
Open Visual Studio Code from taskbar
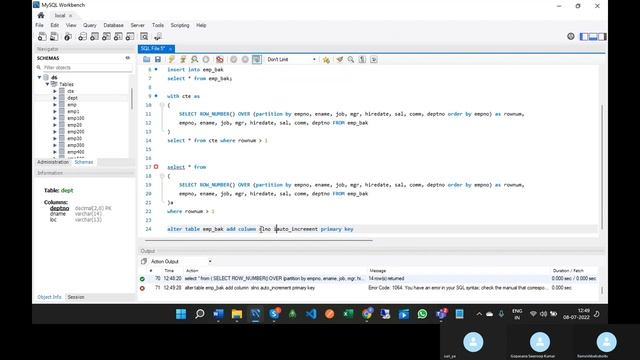[311, 314]
